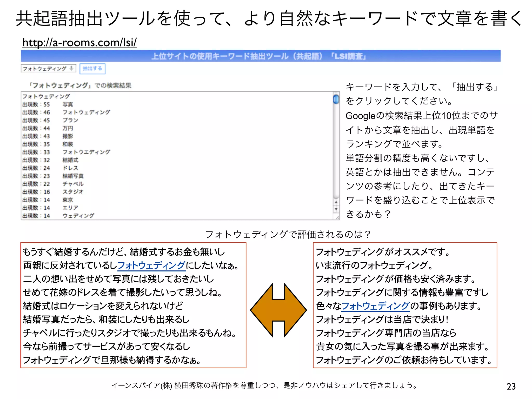
Task: Open the http://a-rooms.com/lsi/ link
Action: (79, 42)
